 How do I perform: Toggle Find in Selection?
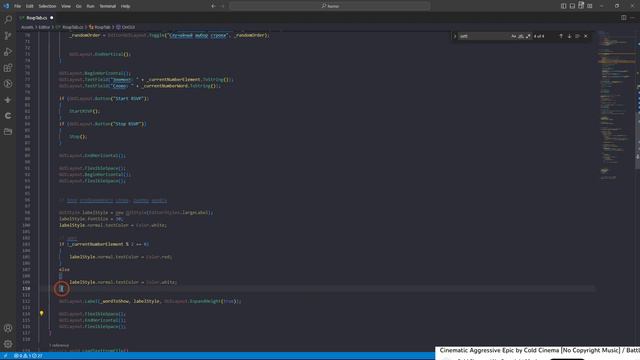coord(578,36)
